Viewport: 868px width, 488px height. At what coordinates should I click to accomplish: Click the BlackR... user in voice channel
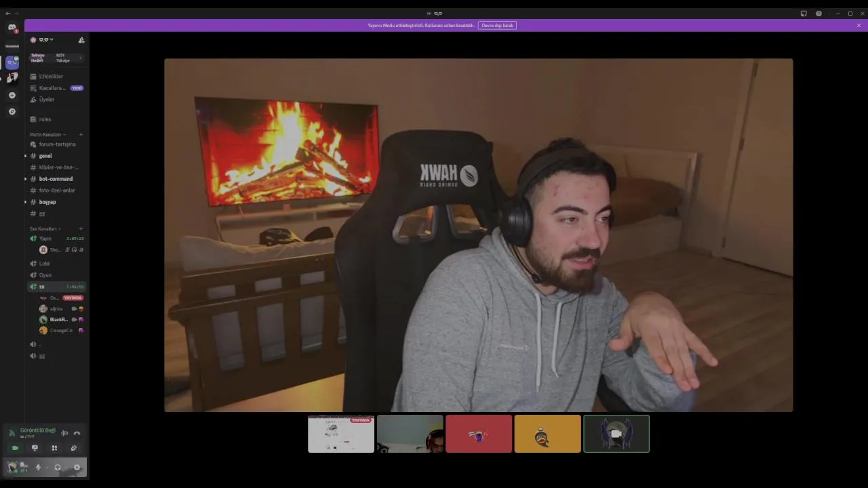(61, 319)
